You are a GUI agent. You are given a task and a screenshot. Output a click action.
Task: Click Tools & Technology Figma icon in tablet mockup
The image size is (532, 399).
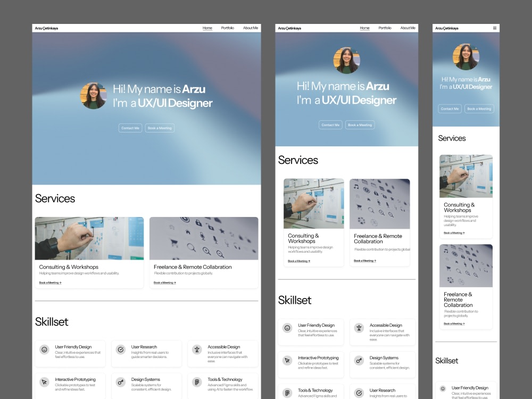pos(287,393)
